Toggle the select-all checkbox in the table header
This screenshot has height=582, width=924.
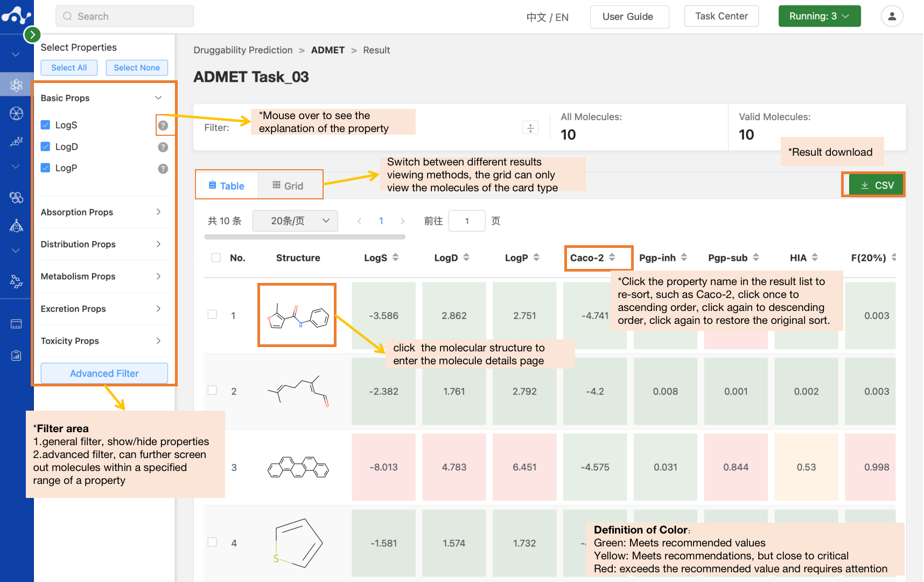click(215, 258)
